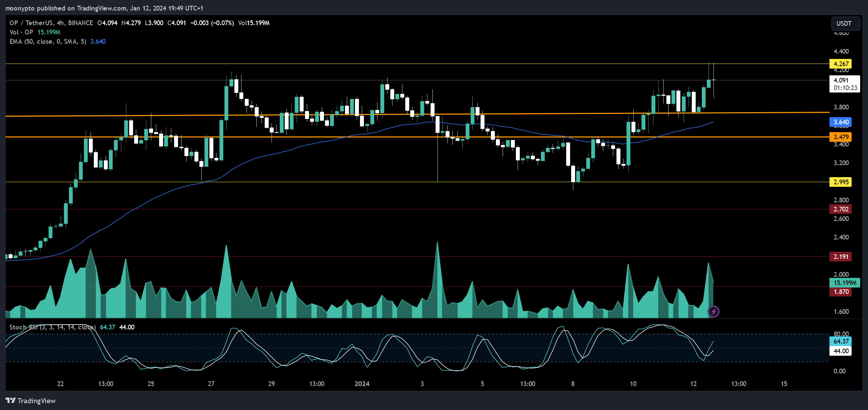Select the 2.191 red price label
868x410 pixels.
(841, 257)
